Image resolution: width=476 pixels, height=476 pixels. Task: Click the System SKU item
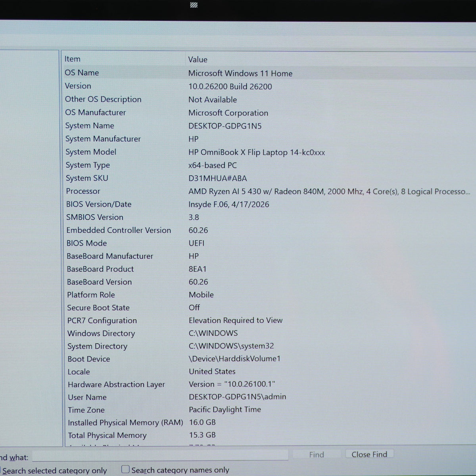[87, 178]
